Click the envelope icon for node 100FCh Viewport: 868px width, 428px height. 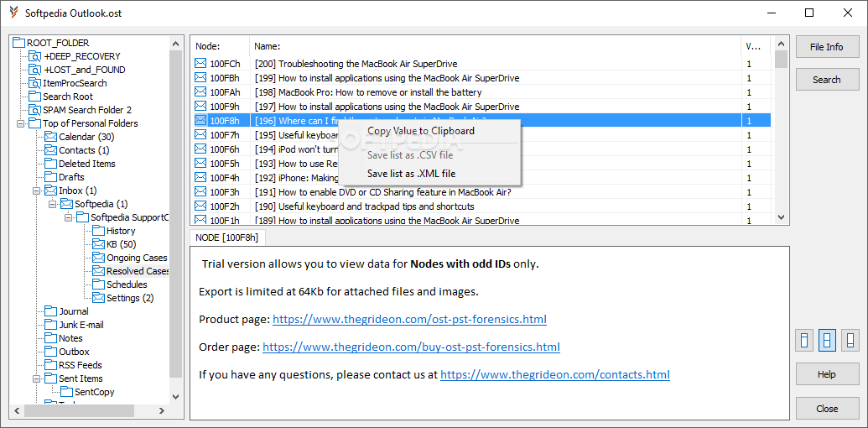(x=200, y=64)
